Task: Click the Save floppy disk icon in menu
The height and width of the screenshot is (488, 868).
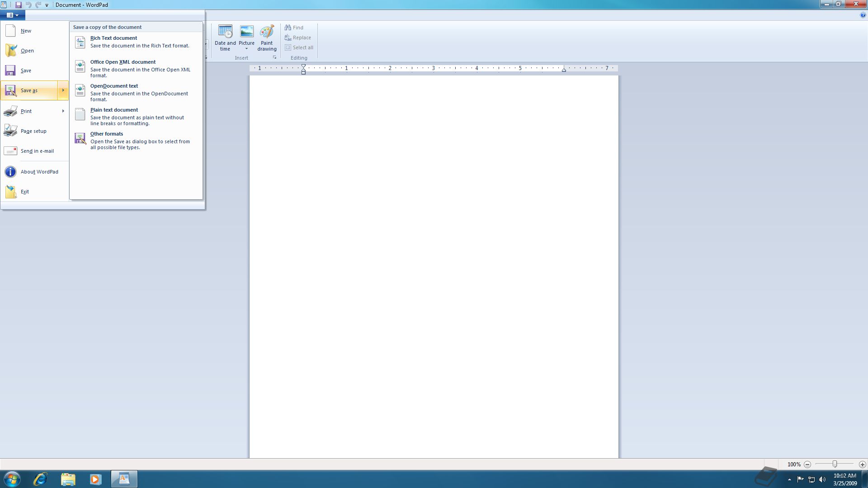Action: coord(10,70)
